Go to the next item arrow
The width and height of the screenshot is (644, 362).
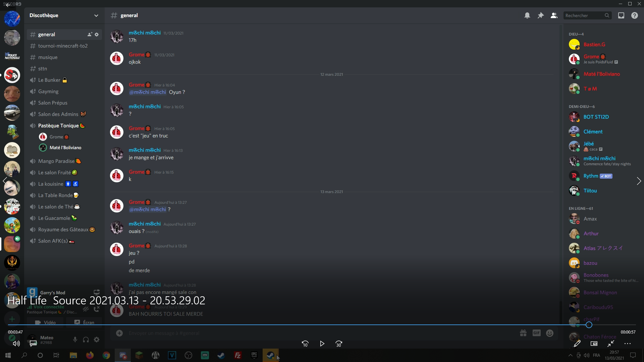(x=639, y=181)
